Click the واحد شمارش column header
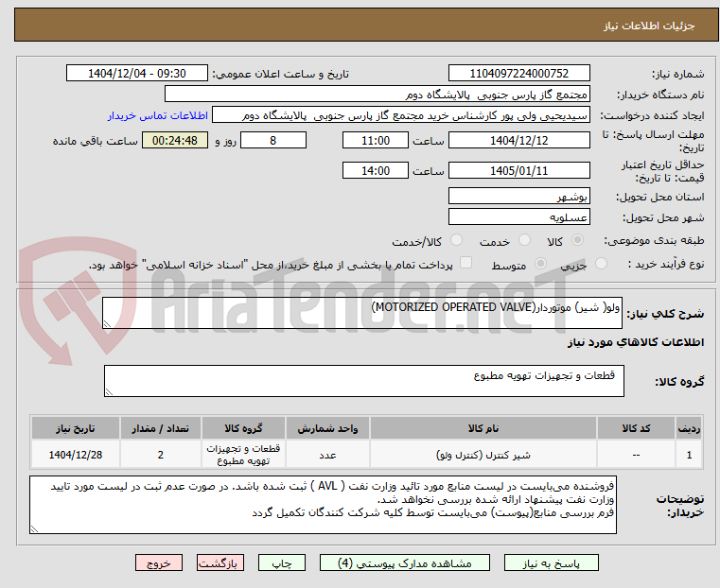Screen dimensions: 720x588 pyautogui.click(x=327, y=428)
